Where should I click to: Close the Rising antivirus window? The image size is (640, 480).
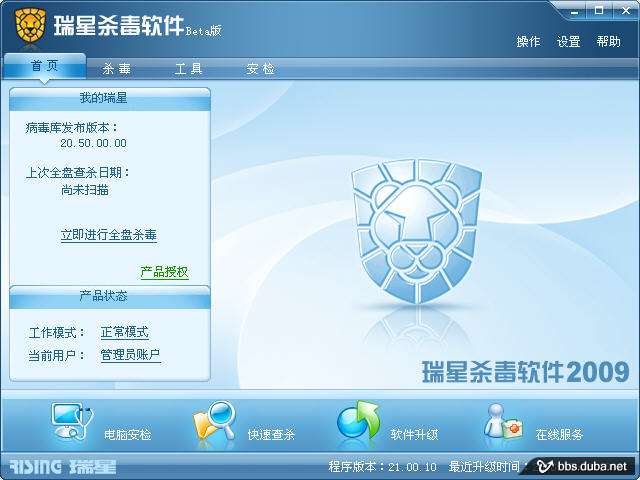pos(625,11)
